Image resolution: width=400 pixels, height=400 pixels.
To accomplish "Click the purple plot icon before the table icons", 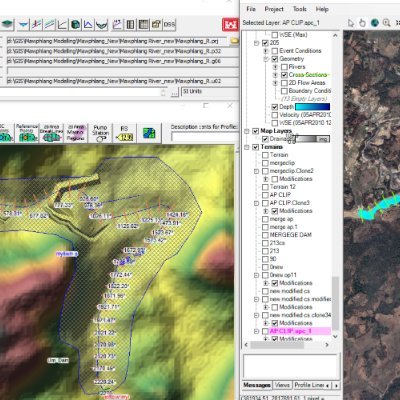I will (x=117, y=24).
